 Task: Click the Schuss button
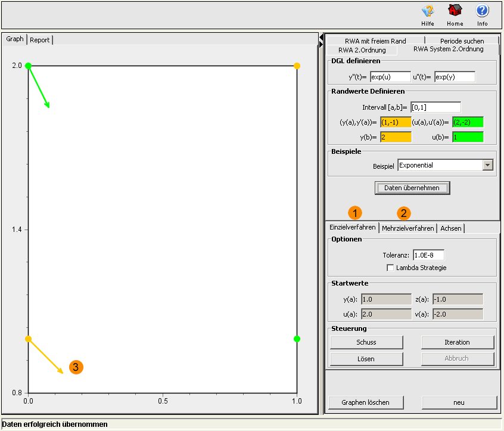click(x=366, y=342)
